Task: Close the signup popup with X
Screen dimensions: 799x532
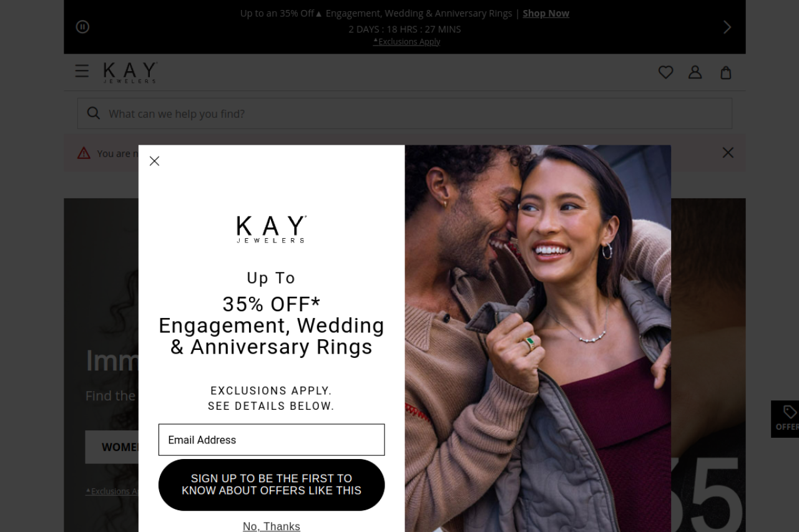Action: [154, 161]
